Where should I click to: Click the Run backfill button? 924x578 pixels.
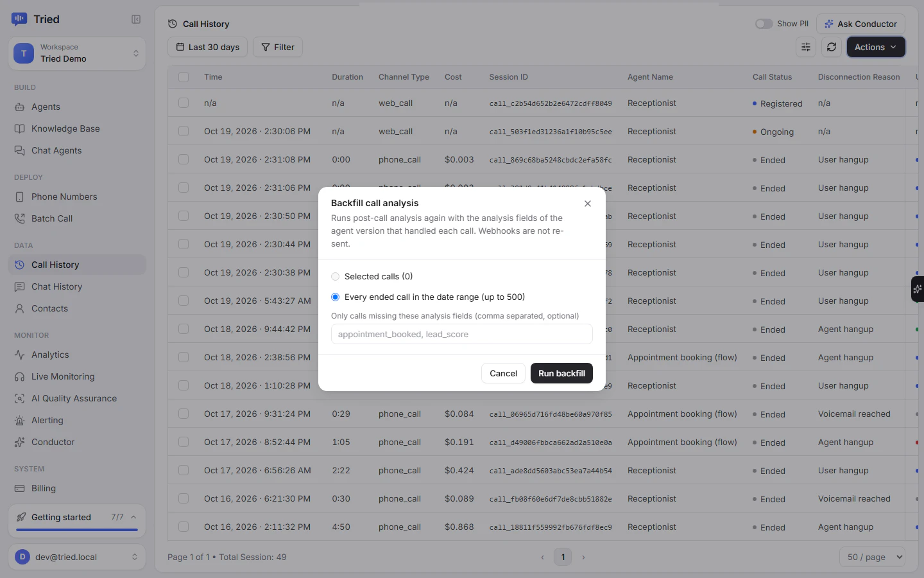point(561,373)
